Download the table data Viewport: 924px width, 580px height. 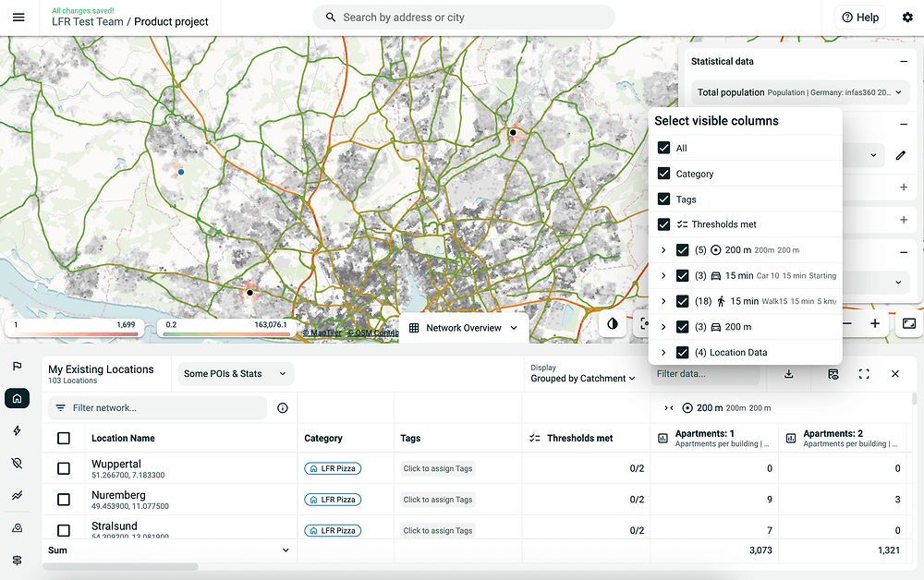coord(788,374)
